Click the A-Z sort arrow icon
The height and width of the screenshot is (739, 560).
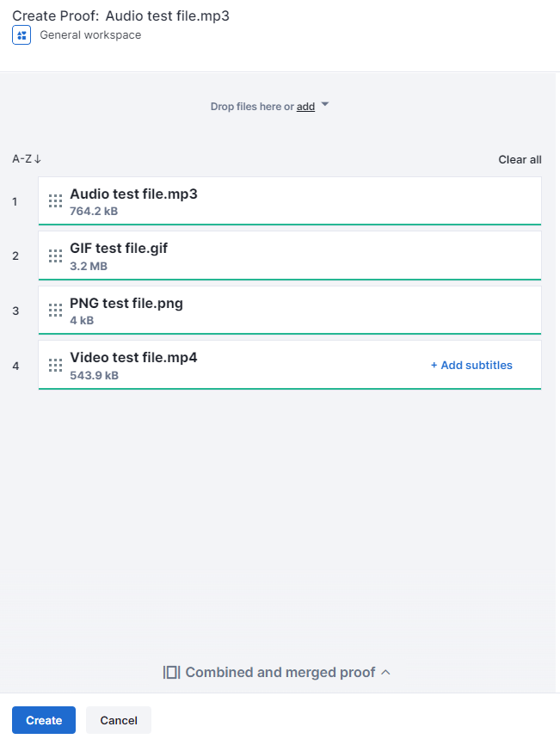38,159
